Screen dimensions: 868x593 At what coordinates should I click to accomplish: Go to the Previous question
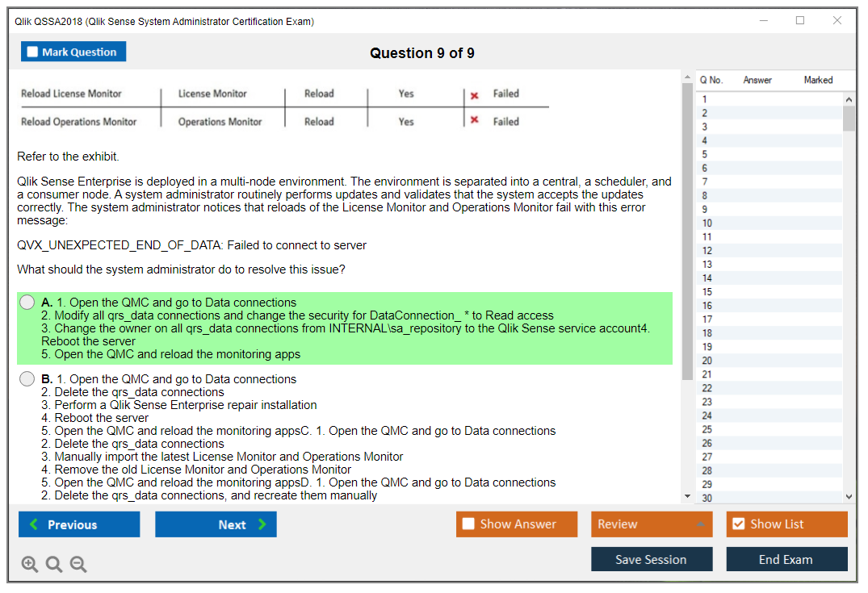79,524
